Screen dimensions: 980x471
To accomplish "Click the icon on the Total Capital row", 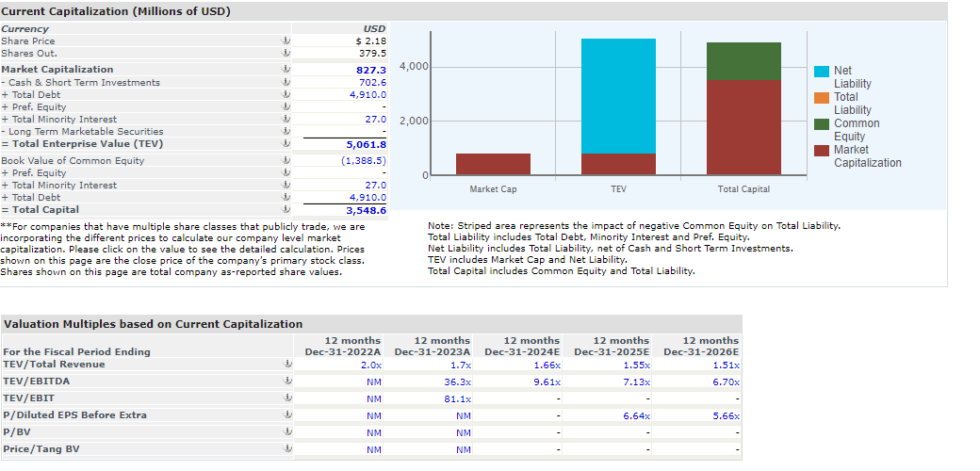I will [286, 210].
